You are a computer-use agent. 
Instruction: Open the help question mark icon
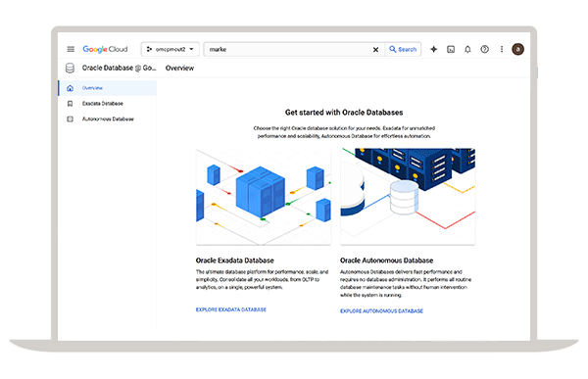484,49
